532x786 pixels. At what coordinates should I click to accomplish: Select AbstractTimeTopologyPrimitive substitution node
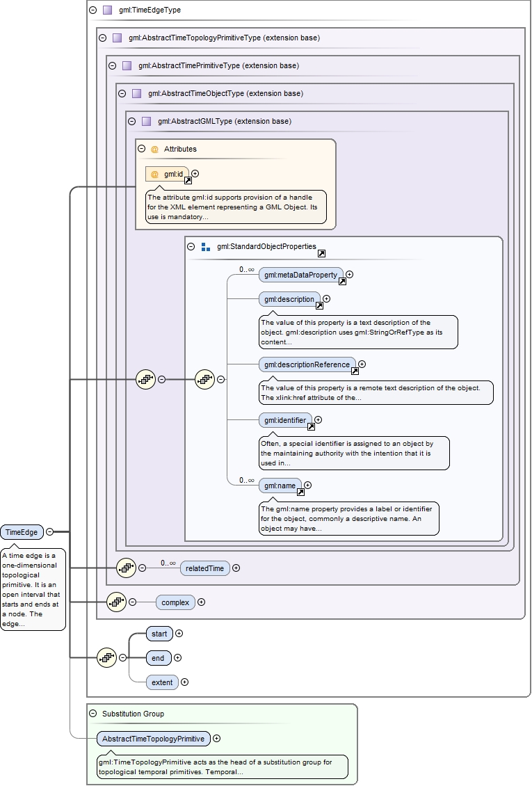tap(153, 739)
